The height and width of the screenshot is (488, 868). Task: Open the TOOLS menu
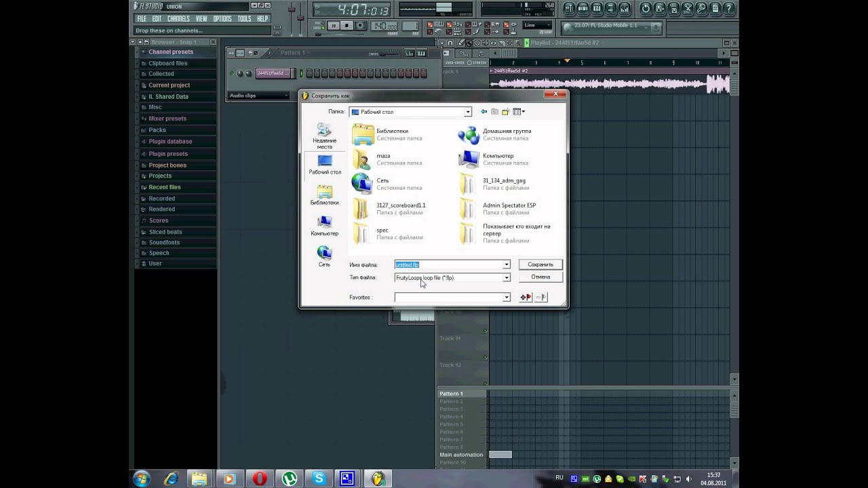pyautogui.click(x=244, y=19)
